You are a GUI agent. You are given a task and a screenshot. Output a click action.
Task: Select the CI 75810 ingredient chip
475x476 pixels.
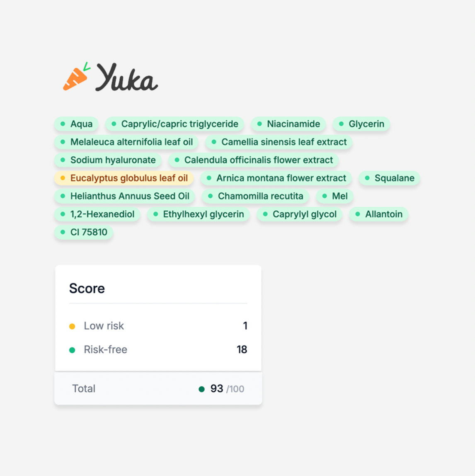tap(83, 232)
